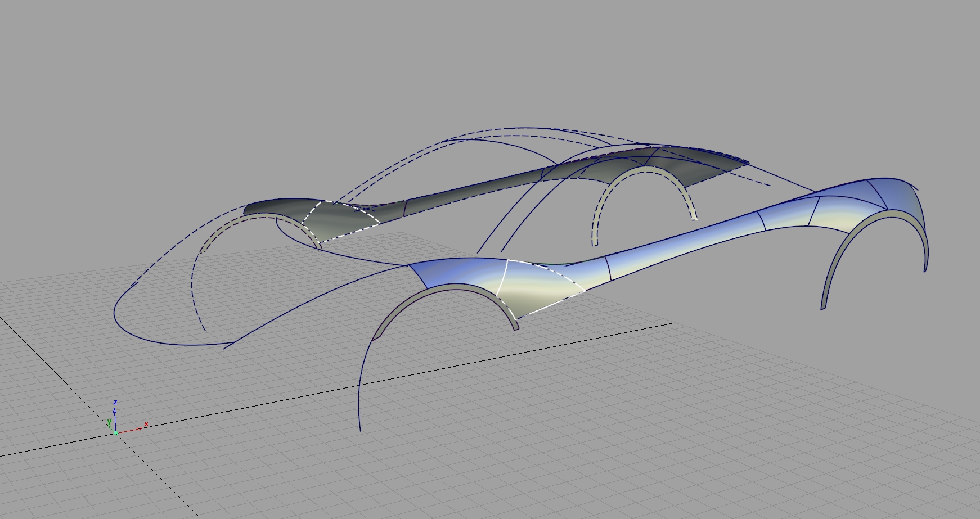
Task: Click the blue Z axis label
Action: pos(115,402)
